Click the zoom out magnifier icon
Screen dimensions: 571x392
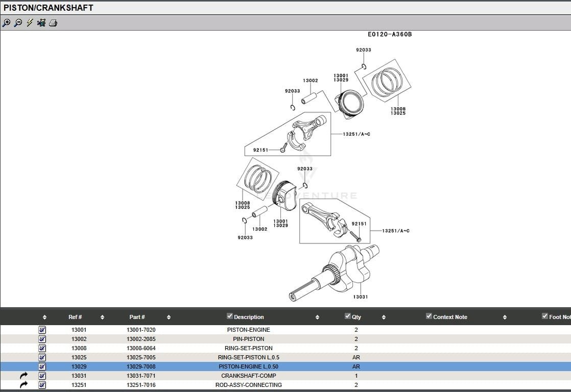(18, 22)
